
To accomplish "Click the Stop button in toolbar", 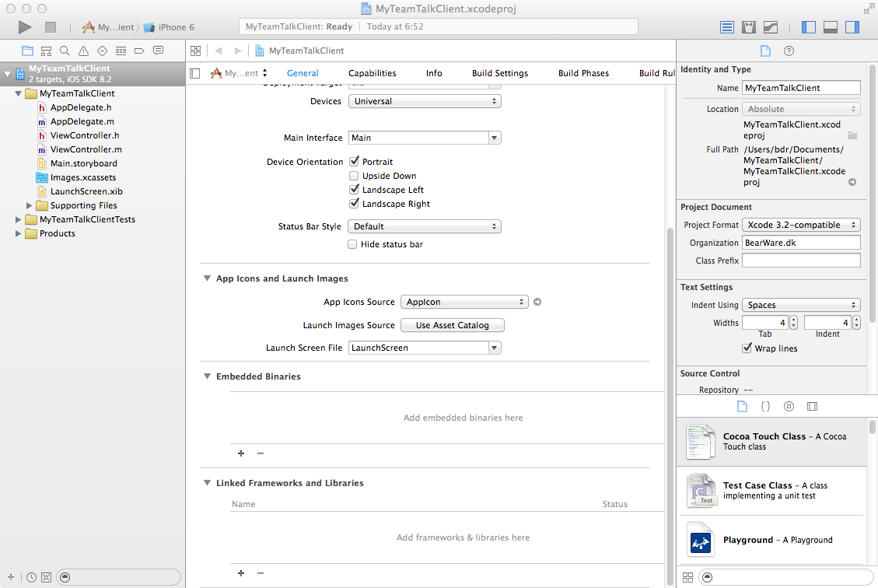I will (x=51, y=27).
